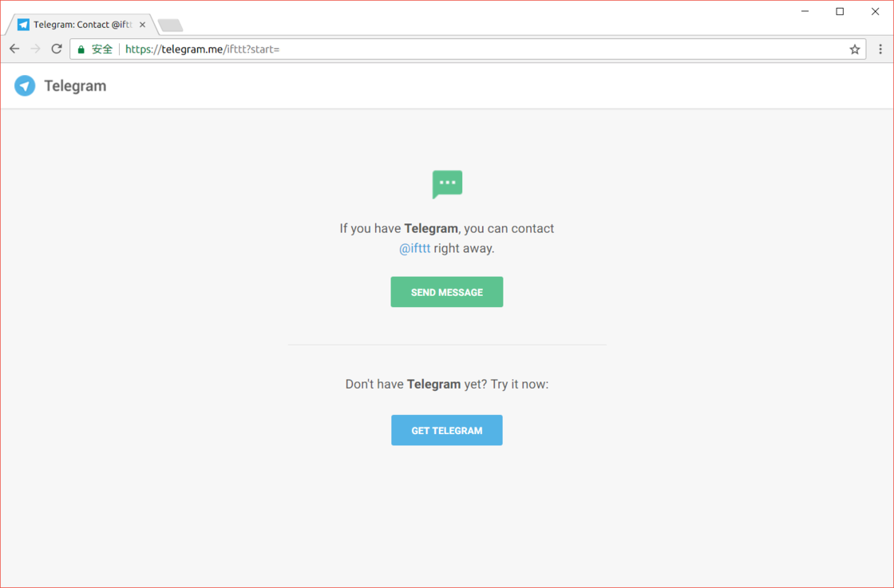Click the "If you have Telegram, you can contact" text
Viewport: 894px width, 588px height.
[x=447, y=228]
